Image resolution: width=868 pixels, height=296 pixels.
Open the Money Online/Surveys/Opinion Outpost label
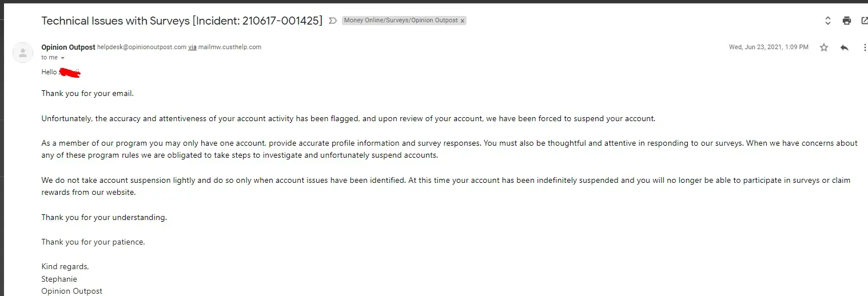coord(400,21)
